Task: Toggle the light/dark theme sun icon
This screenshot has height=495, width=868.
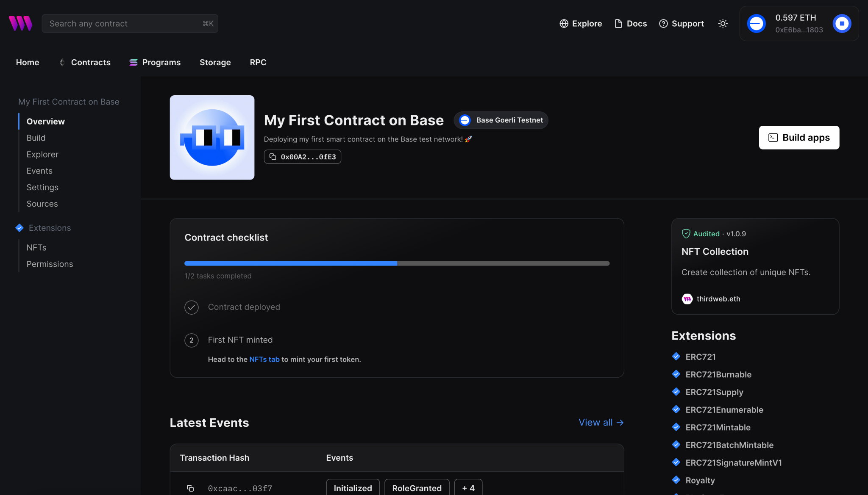Action: pyautogui.click(x=723, y=24)
